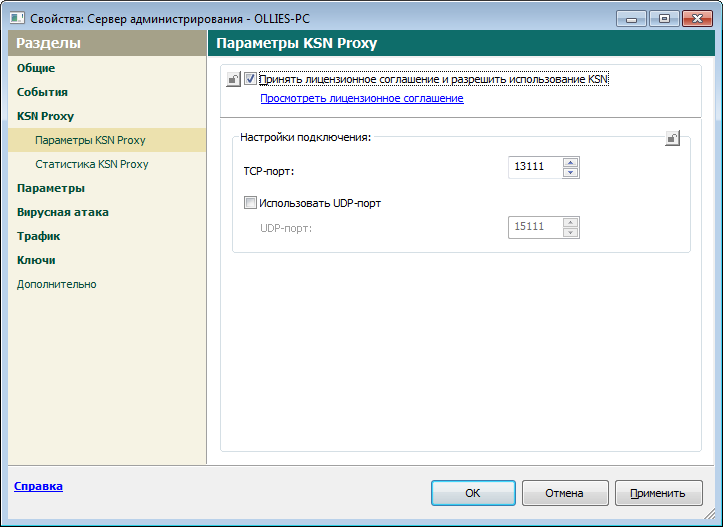Image resolution: width=723 pixels, height=527 pixels.
Task: Maximize the properties window
Action: [664, 19]
